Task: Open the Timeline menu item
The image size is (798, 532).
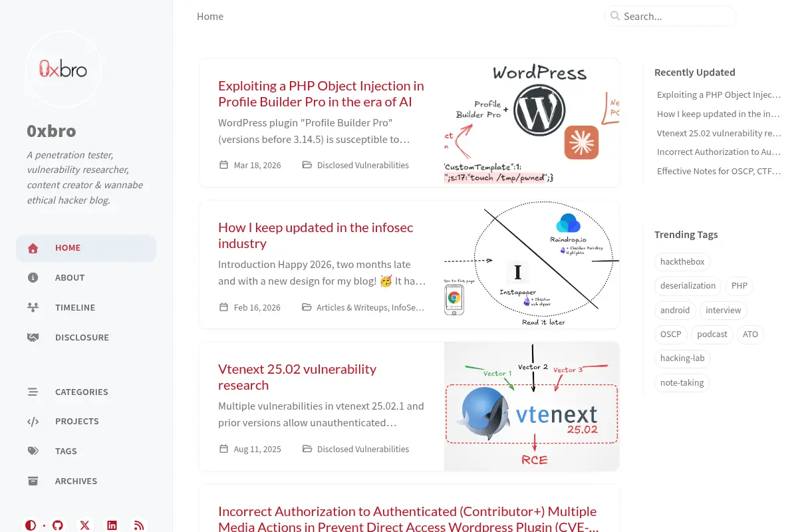Action: (86, 308)
